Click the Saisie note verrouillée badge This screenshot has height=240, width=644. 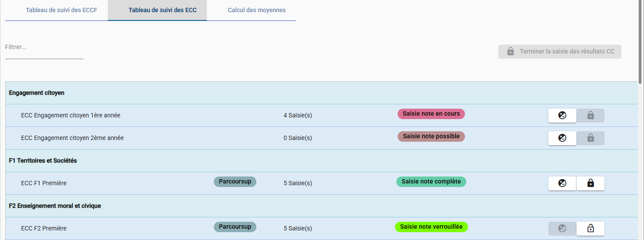point(432,227)
